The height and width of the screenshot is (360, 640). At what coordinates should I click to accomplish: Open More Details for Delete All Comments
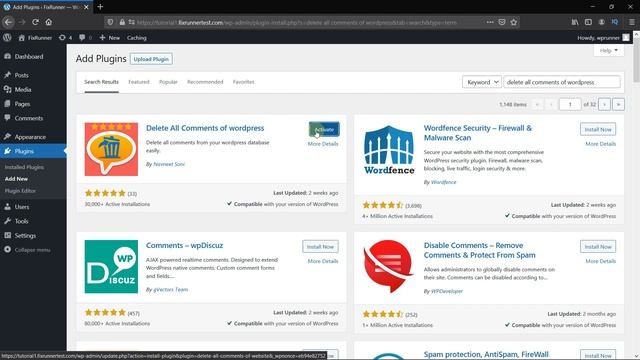(x=322, y=144)
